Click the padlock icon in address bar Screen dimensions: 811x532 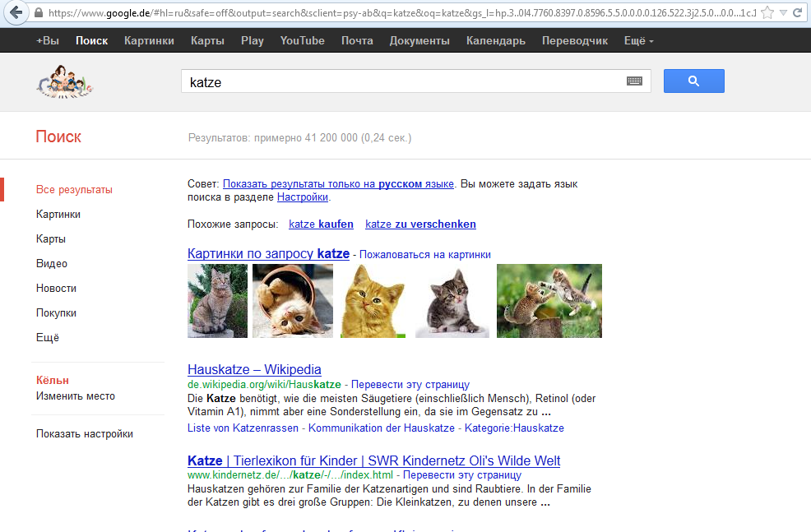coord(39,13)
